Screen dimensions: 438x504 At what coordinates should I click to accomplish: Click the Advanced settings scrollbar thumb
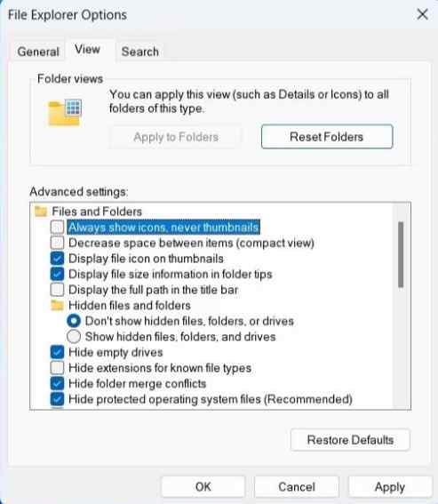coord(401,254)
